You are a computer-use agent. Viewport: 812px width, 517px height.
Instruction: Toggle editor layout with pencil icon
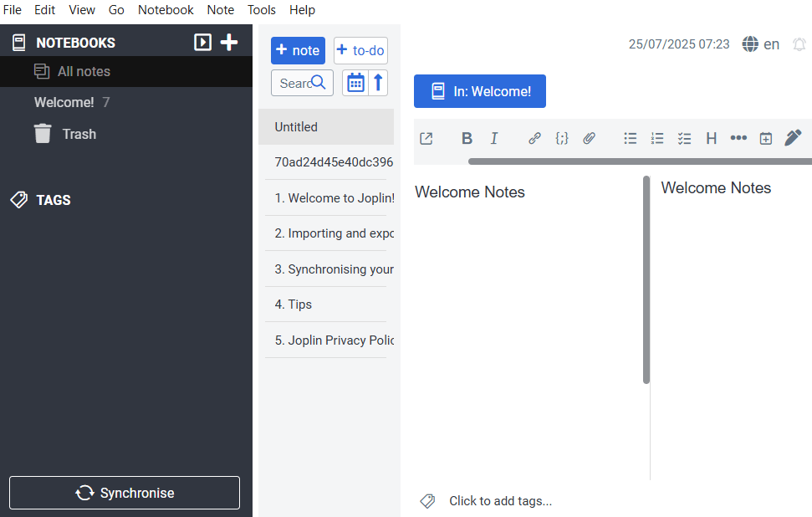click(793, 138)
